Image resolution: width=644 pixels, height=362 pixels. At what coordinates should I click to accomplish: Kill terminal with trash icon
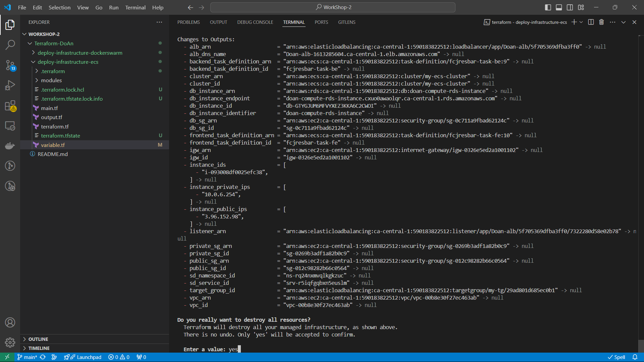pyautogui.click(x=601, y=22)
